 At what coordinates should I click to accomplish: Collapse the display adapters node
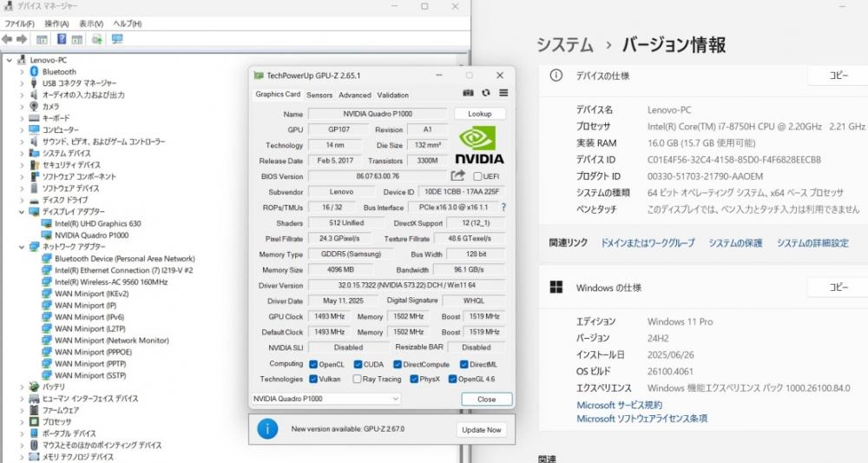[22, 212]
